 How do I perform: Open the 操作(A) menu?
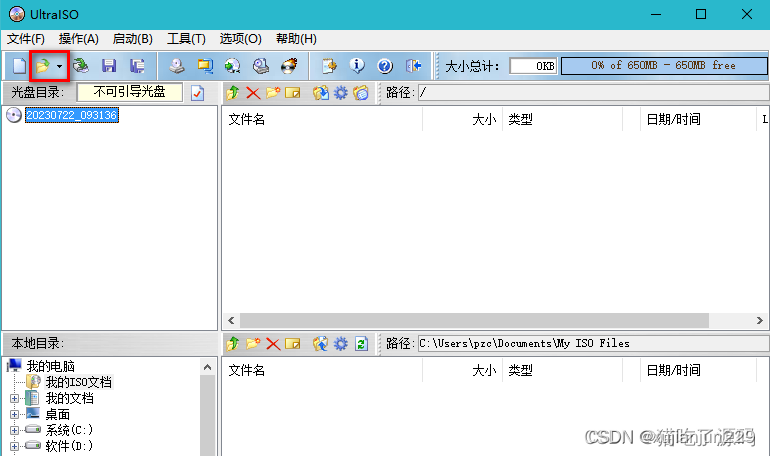79,39
